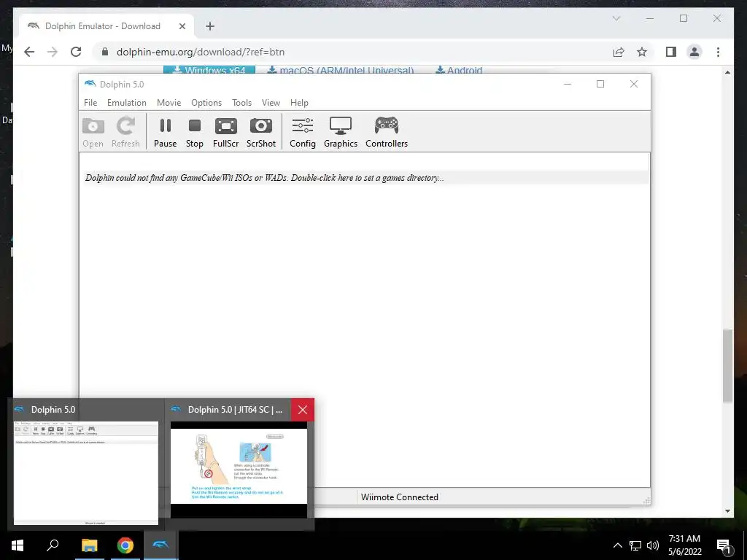Click Dolphin icon on taskbar
This screenshot has height=560, width=747.
tap(161, 545)
